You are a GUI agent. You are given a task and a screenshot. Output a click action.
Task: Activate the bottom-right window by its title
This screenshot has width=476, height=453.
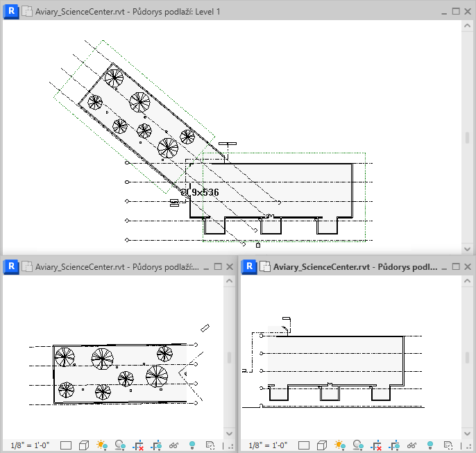pyautogui.click(x=355, y=266)
